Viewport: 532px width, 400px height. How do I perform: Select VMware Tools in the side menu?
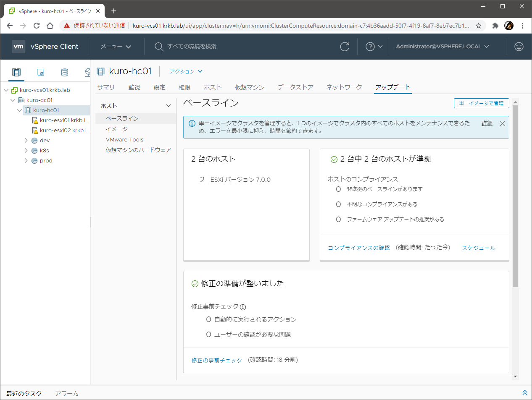[124, 140]
